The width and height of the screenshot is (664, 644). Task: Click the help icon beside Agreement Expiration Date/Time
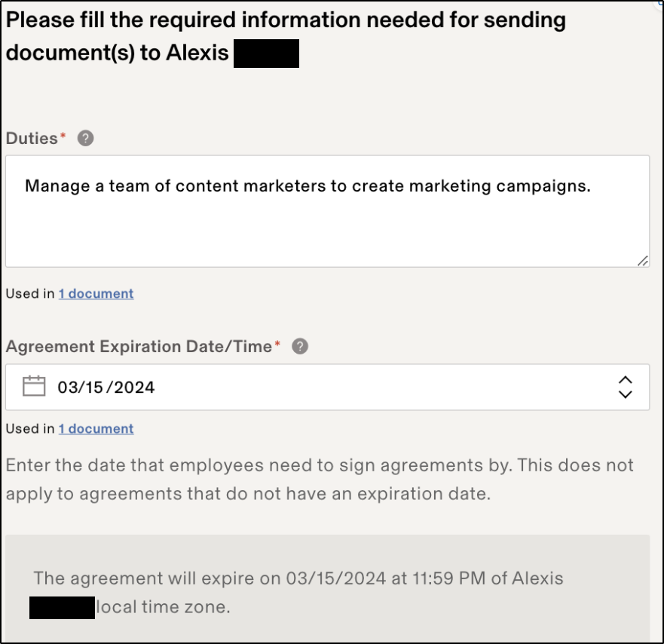[x=300, y=347]
